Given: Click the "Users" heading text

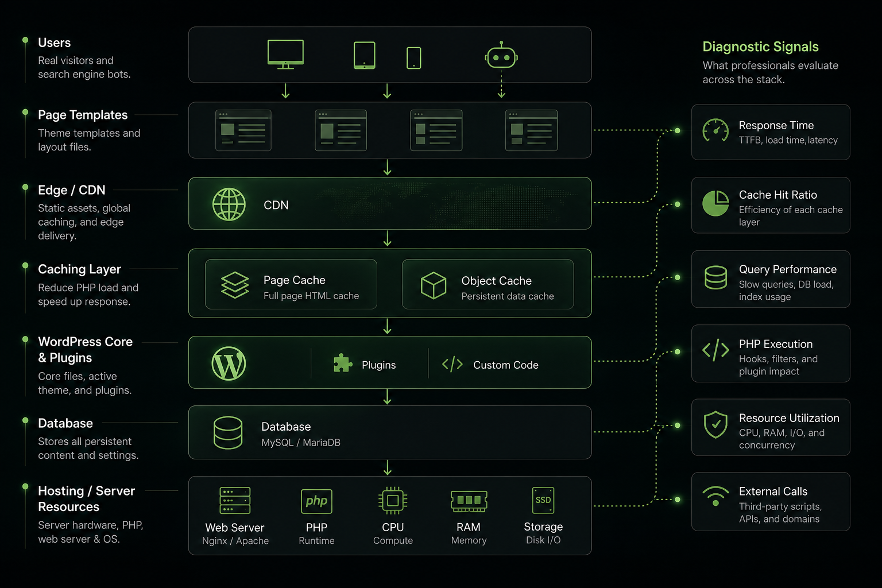Looking at the screenshot, I should click(55, 43).
